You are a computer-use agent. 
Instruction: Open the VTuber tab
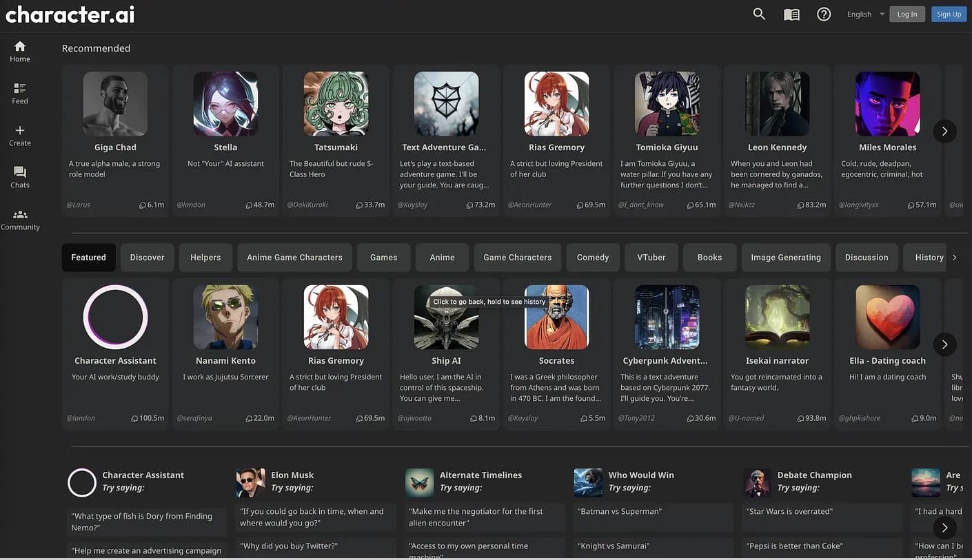tap(651, 257)
